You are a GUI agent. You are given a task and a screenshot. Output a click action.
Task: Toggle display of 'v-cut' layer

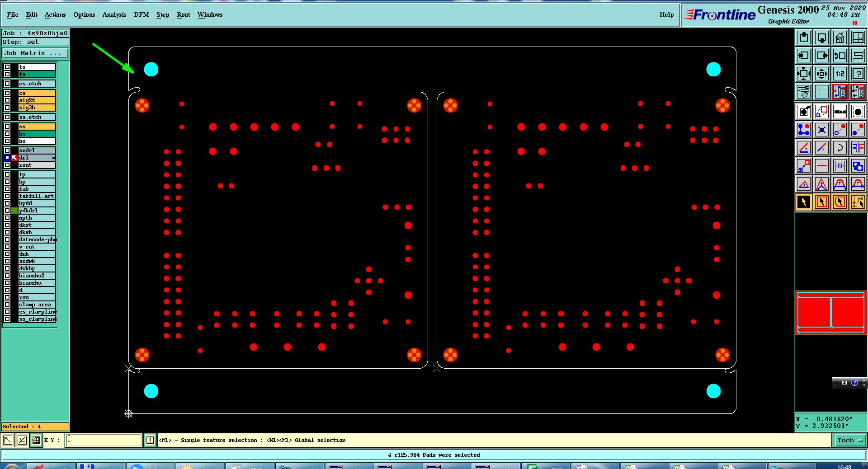[7, 247]
